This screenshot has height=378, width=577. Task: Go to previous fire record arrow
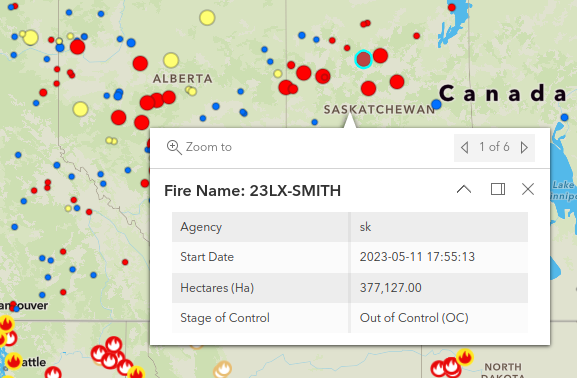point(464,148)
